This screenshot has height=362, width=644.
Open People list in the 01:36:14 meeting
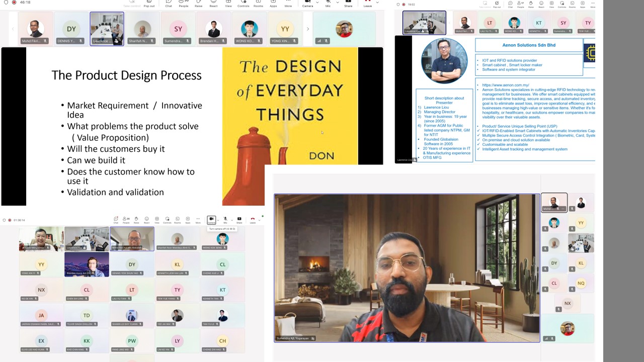pyautogui.click(x=126, y=220)
